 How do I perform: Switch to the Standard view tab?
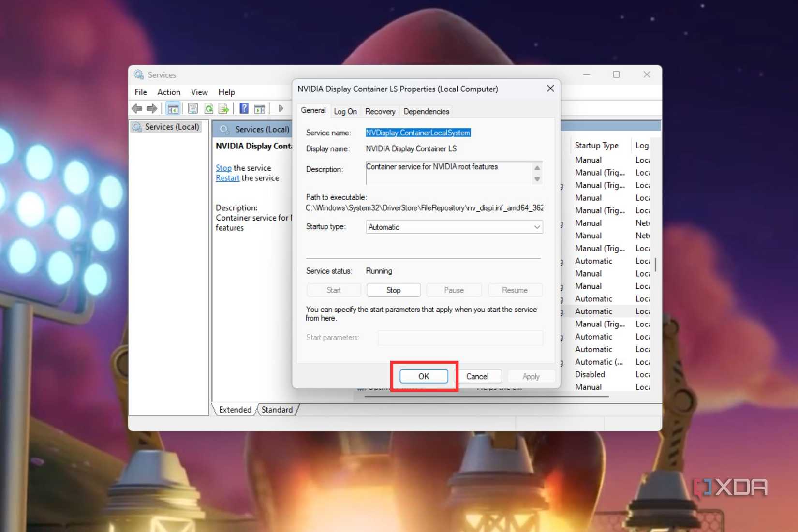[277, 410]
